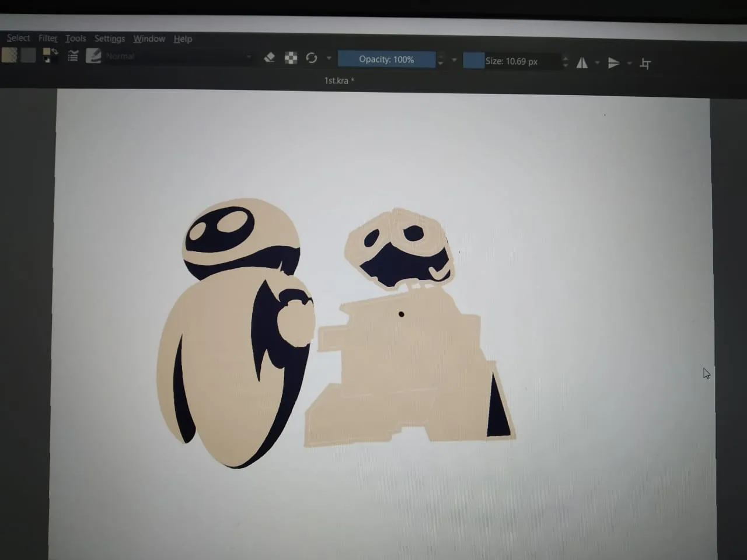The width and height of the screenshot is (747, 560).
Task: Click the wrap-around mode icon
Action: point(645,63)
